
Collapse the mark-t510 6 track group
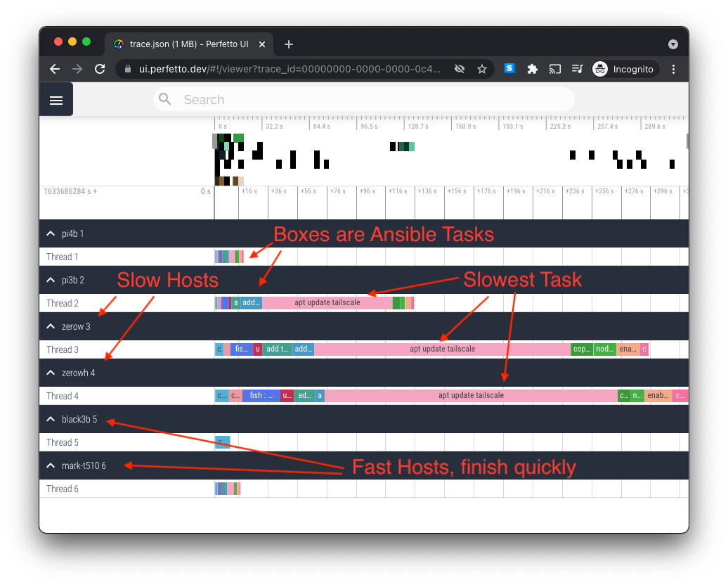click(50, 465)
